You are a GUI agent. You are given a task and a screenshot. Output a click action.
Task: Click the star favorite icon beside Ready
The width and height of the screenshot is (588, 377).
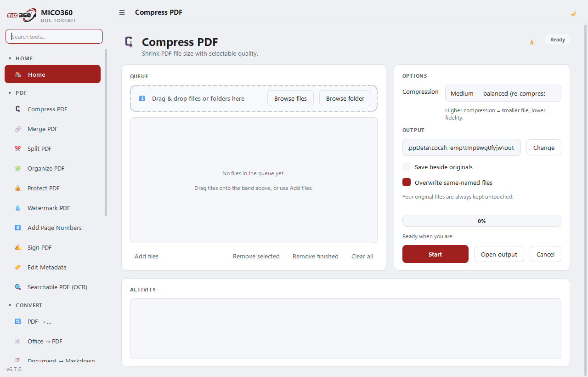tap(532, 42)
